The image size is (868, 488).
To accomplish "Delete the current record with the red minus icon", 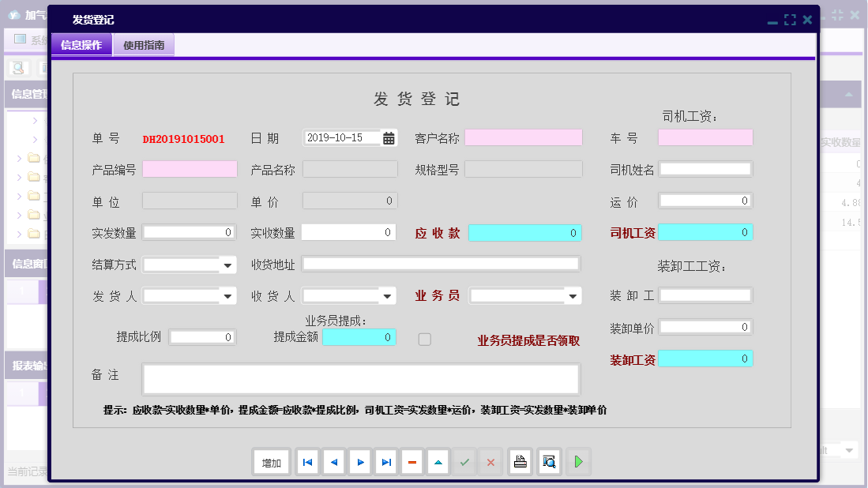I will (x=411, y=462).
